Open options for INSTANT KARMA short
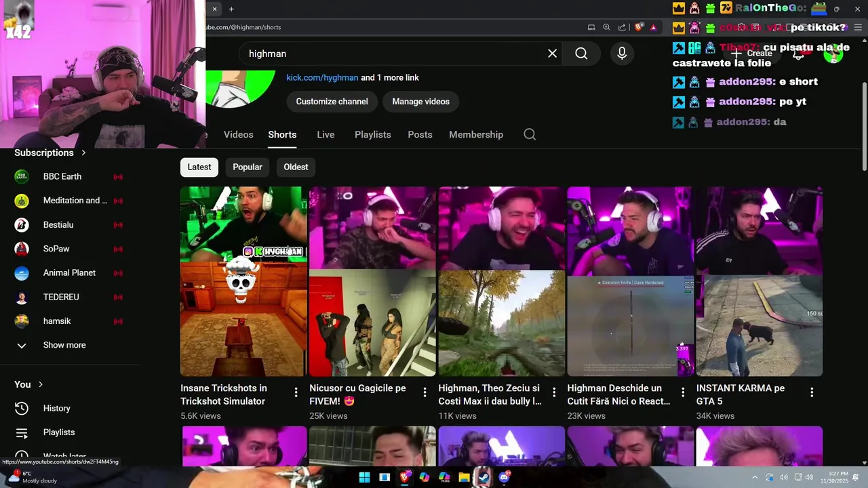This screenshot has width=868, height=488. [x=812, y=392]
